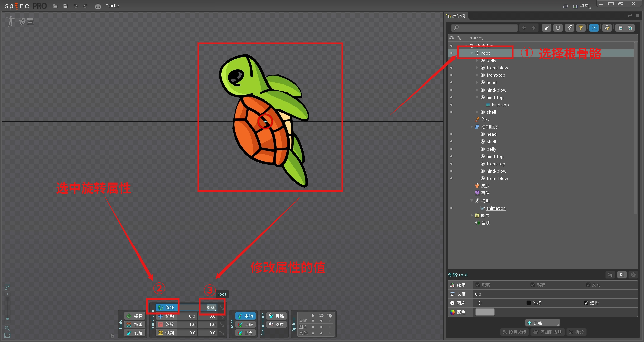Toggle 名称 checkbox in bone properties
Viewport: 644px width, 342px height.
529,303
